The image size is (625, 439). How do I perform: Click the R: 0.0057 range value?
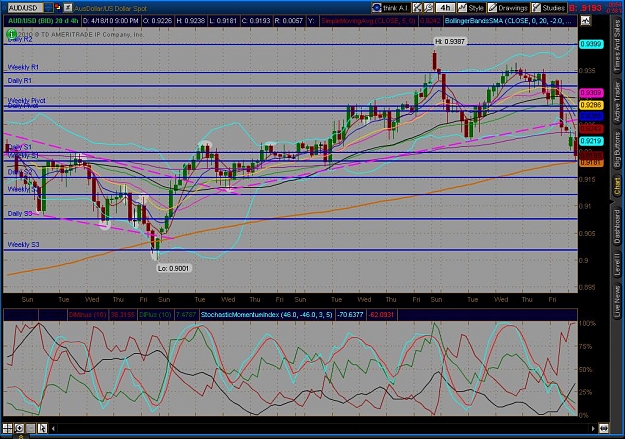tap(289, 21)
